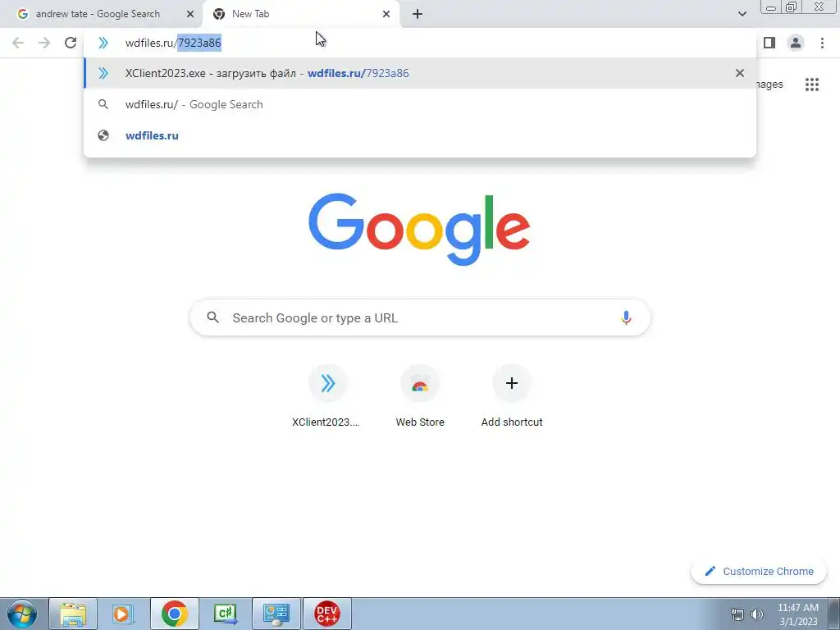Start voice search with microphone icon
The width and height of the screenshot is (840, 630).
pos(626,317)
